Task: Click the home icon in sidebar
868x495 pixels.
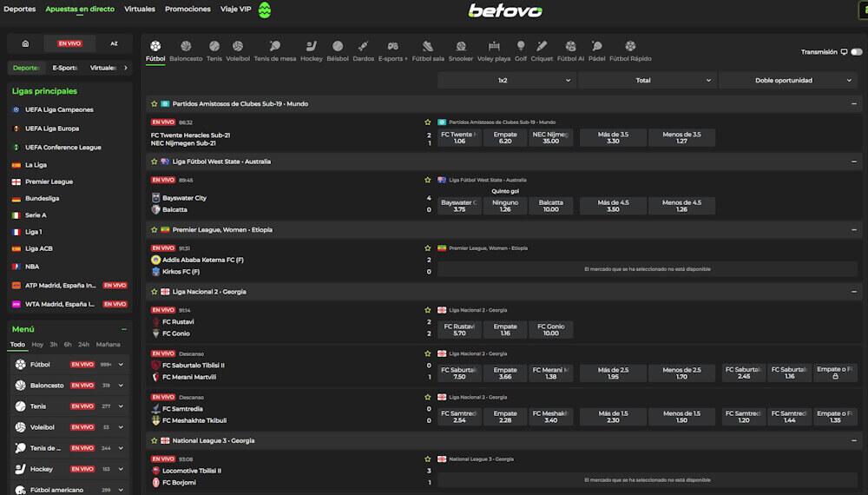Action: (x=25, y=43)
